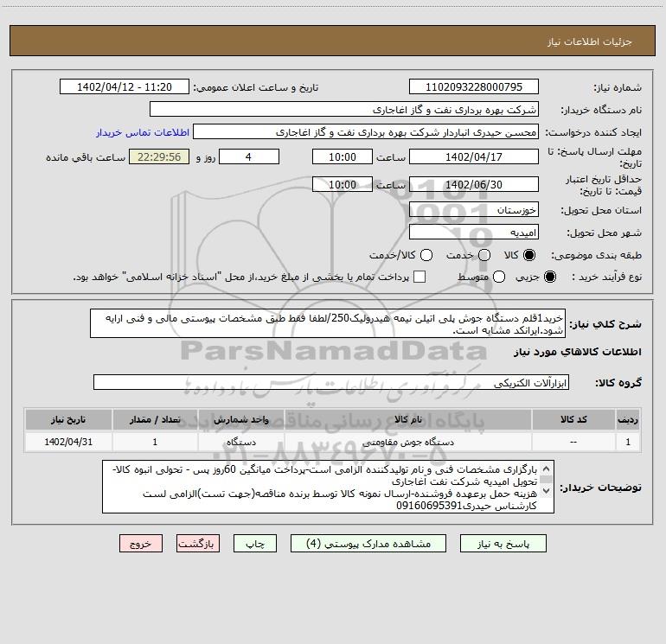Image resolution: width=666 pixels, height=644 pixels.
Task: Click the نام دستگاه خریدار field
Action: pos(344,109)
